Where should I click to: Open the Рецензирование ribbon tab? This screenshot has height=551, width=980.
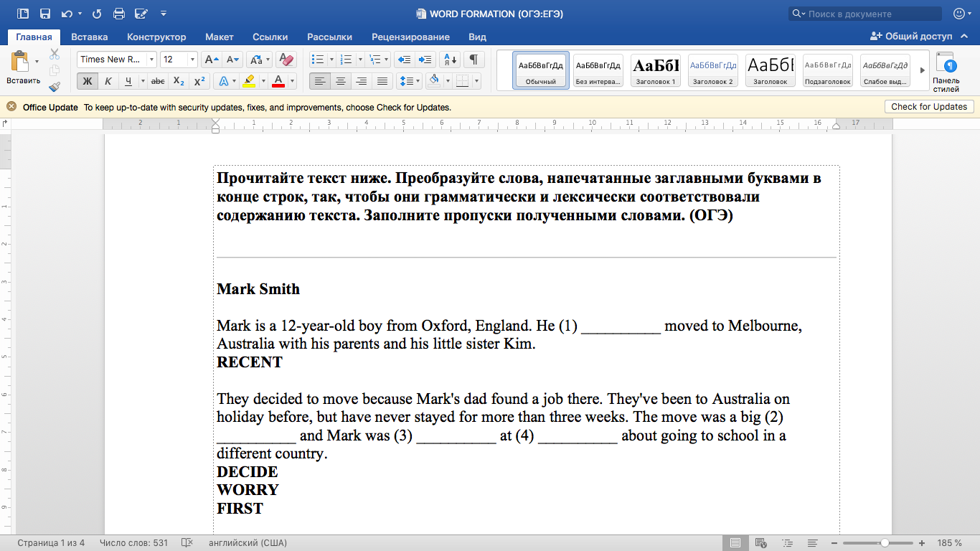click(410, 37)
